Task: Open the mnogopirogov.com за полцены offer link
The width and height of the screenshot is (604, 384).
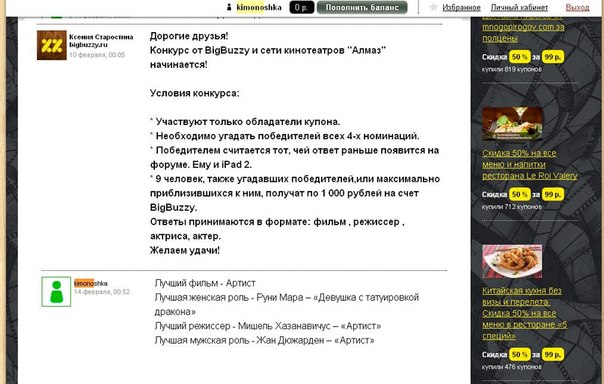Action: pos(523,27)
